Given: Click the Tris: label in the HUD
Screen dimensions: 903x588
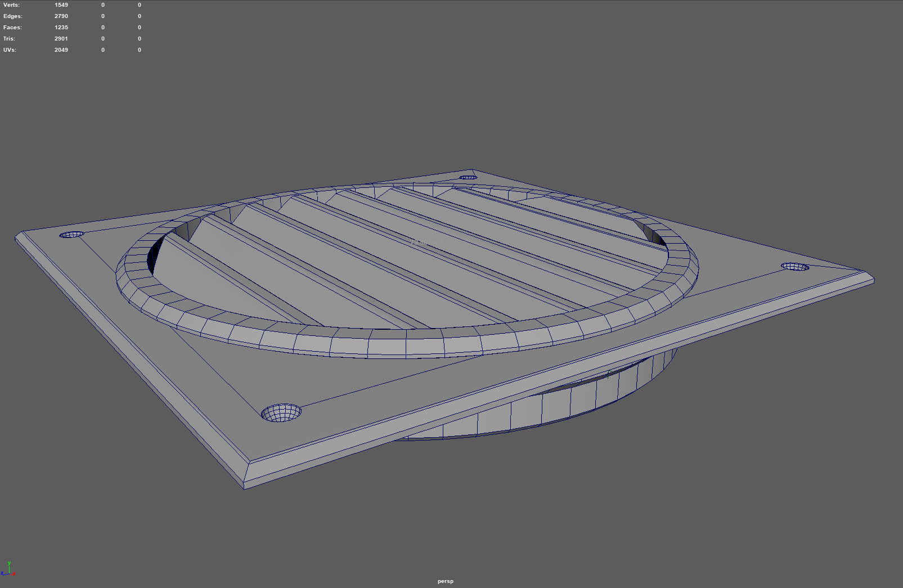Looking at the screenshot, I should 9,39.
